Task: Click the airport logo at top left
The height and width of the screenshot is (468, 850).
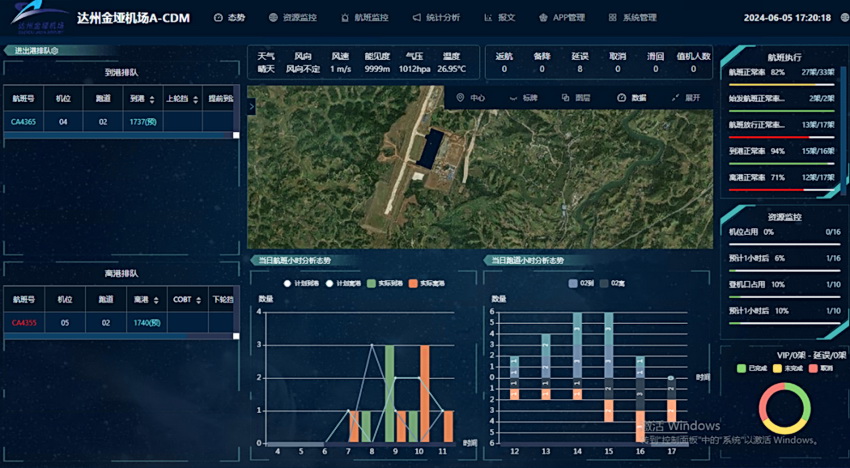Action: point(37,17)
